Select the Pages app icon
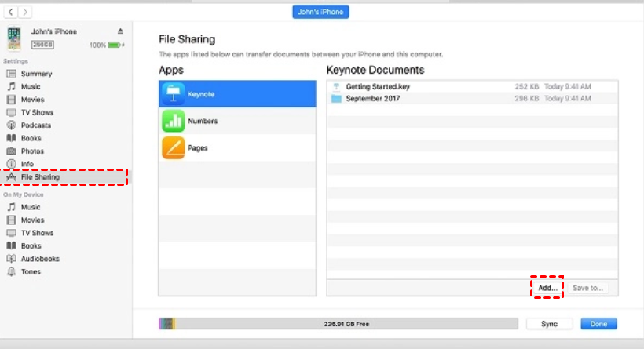This screenshot has width=644, height=349. [173, 147]
